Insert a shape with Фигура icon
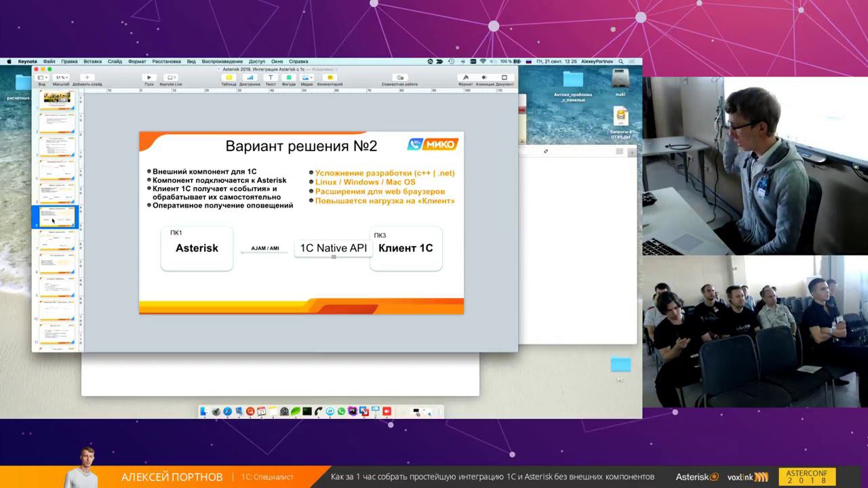 pyautogui.click(x=289, y=78)
